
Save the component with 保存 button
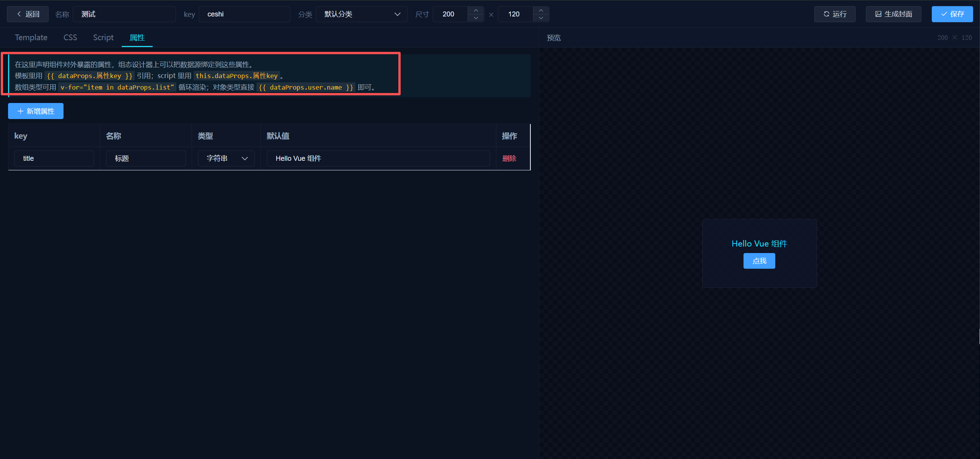952,14
